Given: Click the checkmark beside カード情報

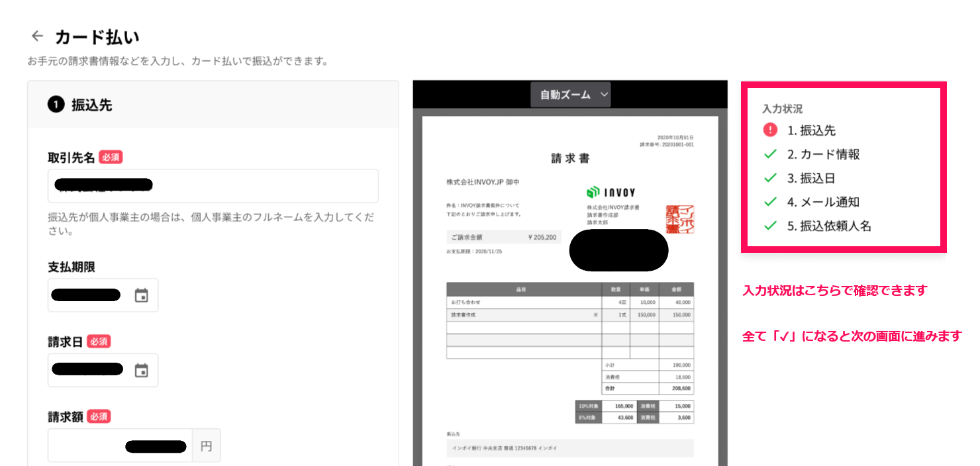Looking at the screenshot, I should (770, 154).
